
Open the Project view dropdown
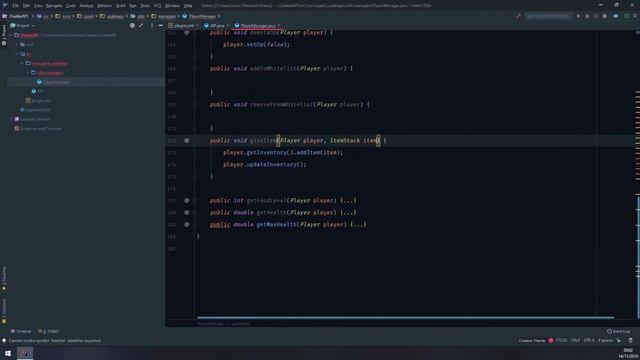click(x=23, y=25)
